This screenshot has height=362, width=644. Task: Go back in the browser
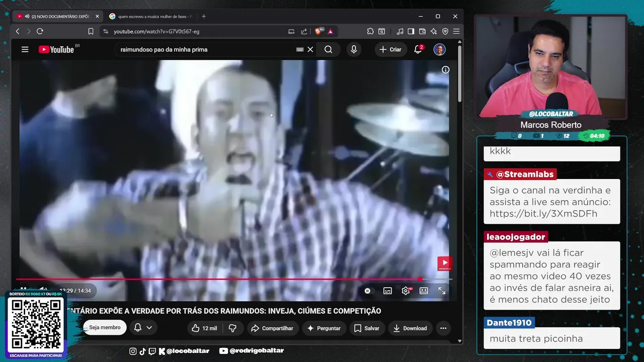[18, 31]
